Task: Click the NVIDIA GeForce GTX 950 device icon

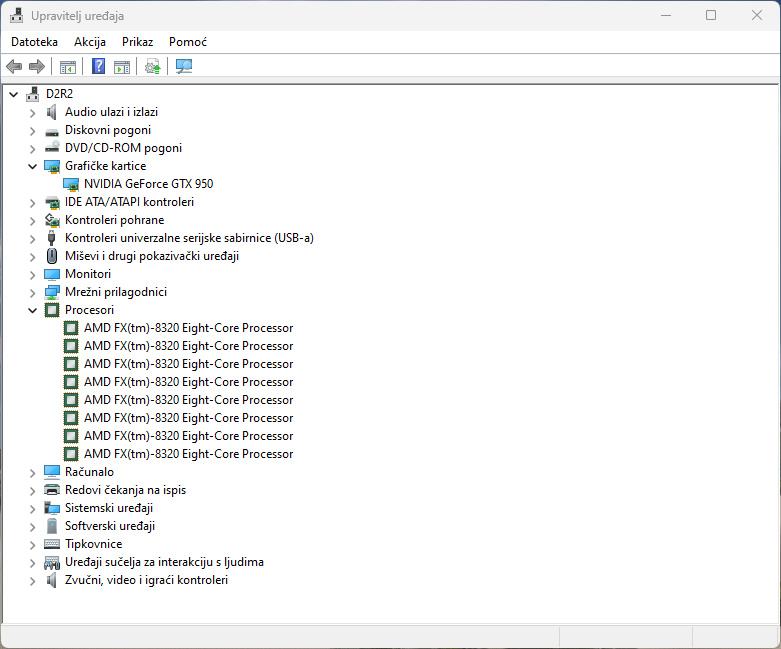Action: click(x=71, y=184)
